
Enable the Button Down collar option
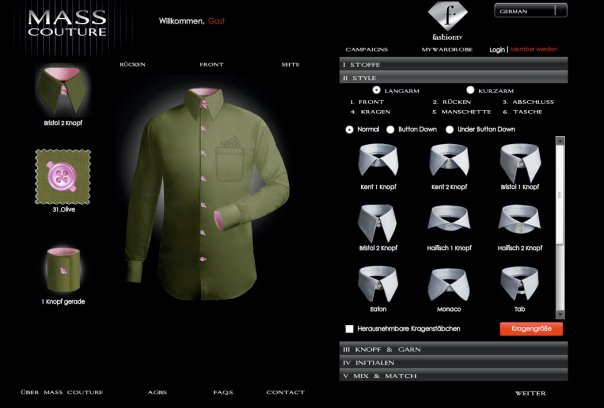[392, 130]
